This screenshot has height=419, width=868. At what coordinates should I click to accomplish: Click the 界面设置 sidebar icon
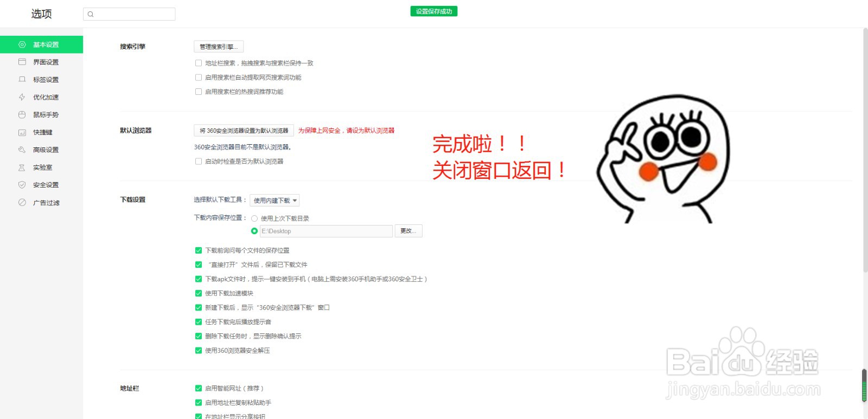(22, 62)
